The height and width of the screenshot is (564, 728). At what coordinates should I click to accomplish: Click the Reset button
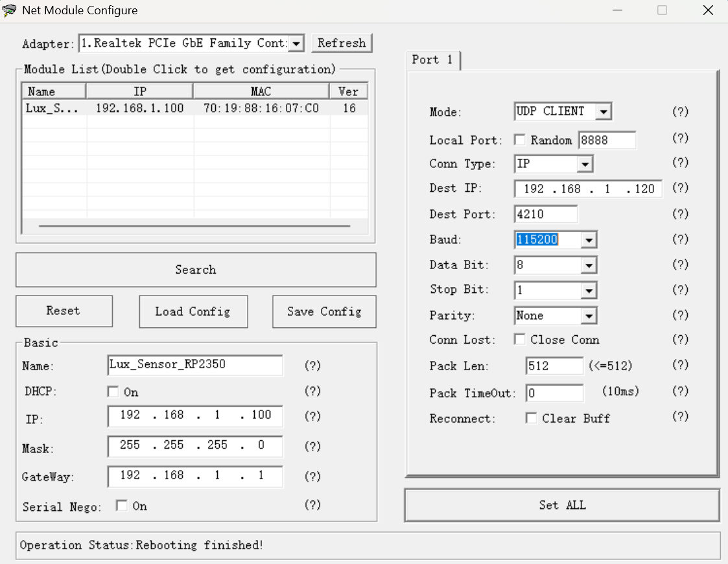click(x=64, y=311)
